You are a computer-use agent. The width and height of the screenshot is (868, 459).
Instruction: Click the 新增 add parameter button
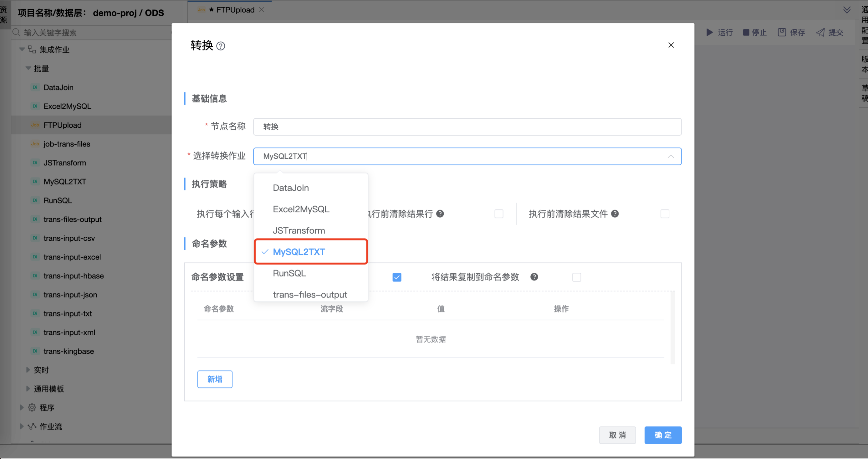tap(215, 379)
